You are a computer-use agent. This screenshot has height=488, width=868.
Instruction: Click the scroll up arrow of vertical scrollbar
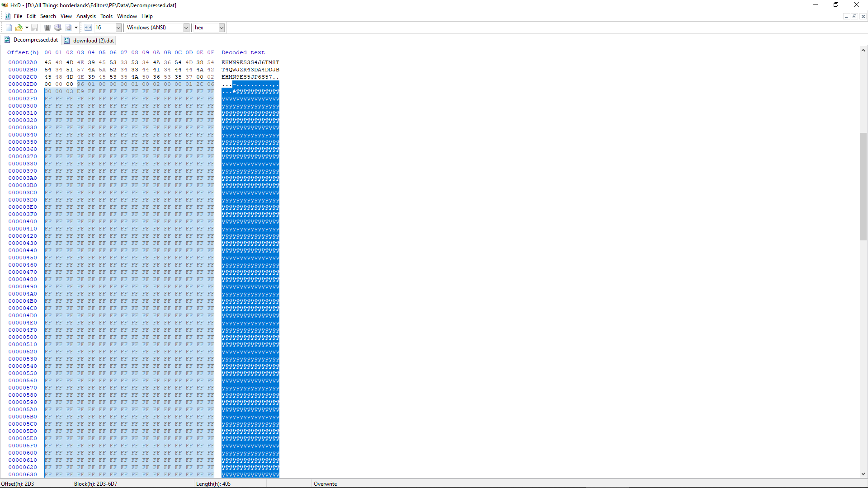click(x=863, y=51)
